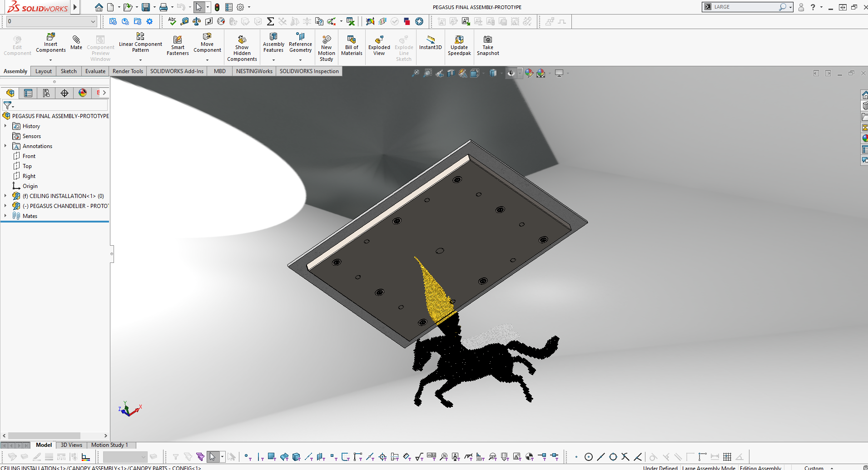Screen dimensions: 868x470
Task: Select the Origin item in tree
Action: 30,186
